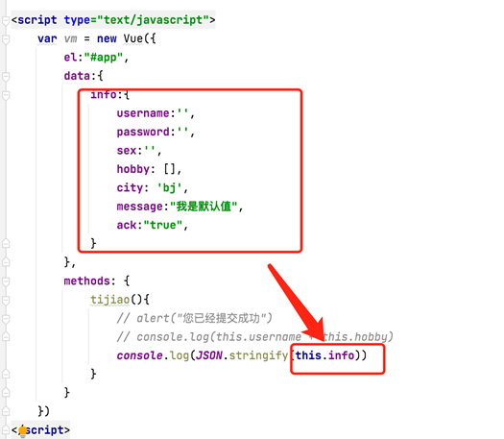Viewport: 504px width, 439px height.
Task: Click the 'ack' property key
Action: [127, 225]
